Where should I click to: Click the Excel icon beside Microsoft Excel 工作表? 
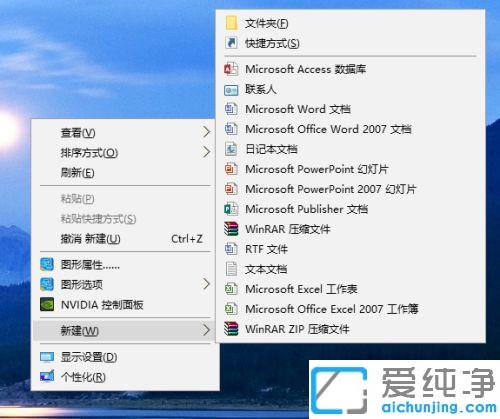coord(231,289)
